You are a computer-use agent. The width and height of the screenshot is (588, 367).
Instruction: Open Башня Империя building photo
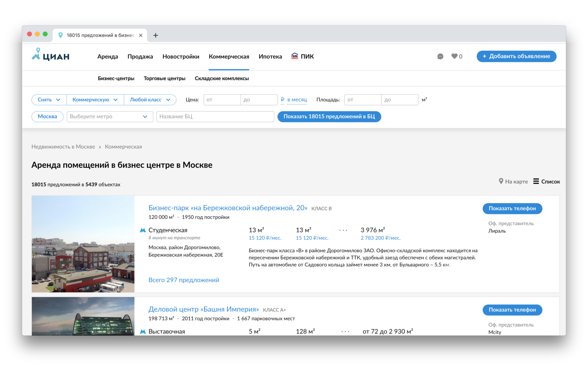pyautogui.click(x=83, y=316)
